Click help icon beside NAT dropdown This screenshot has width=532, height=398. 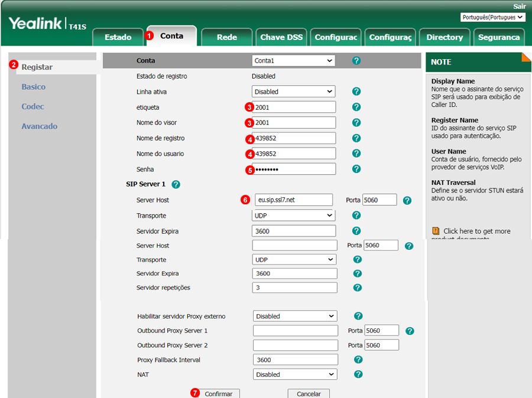[358, 374]
